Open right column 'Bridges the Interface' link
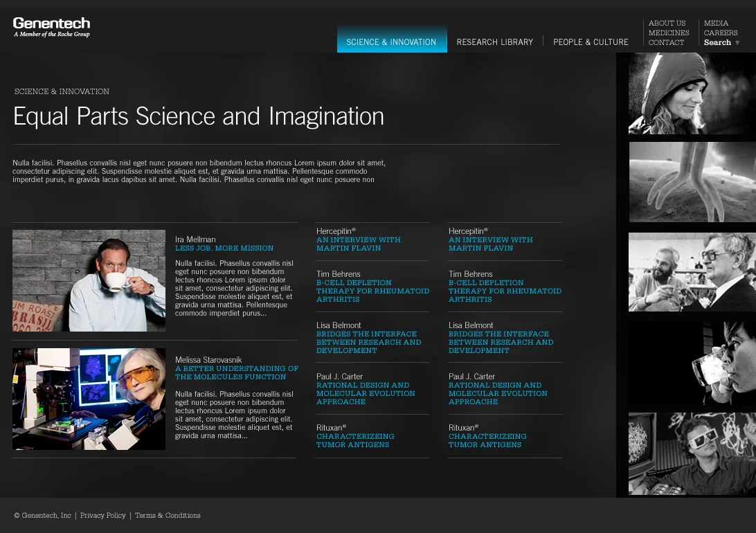 point(501,342)
